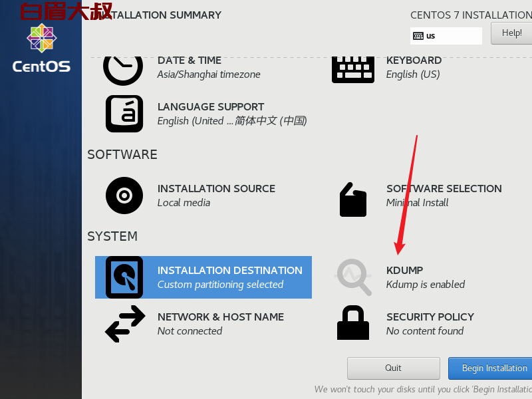The image size is (532, 399).
Task: Open the Installation Destination disk icon
Action: click(x=124, y=277)
